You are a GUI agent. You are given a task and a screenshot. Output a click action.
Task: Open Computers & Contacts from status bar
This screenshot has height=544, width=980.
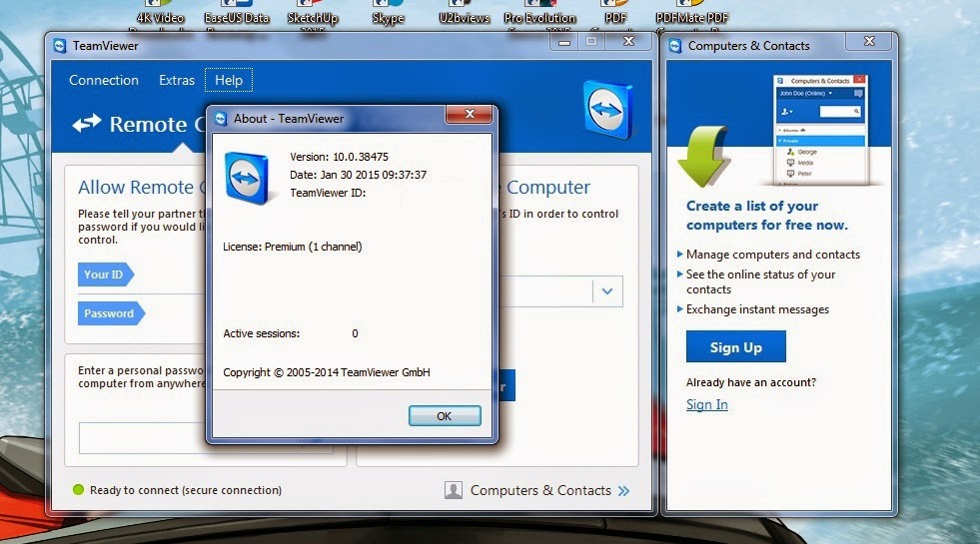pos(540,490)
